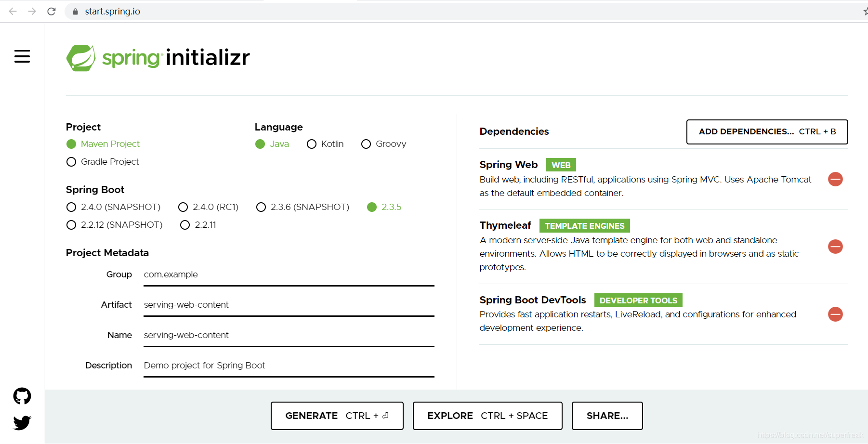Select Spring Boot 2.3.6 (SNAPSHOT)
The width and height of the screenshot is (868, 444).
pos(303,207)
